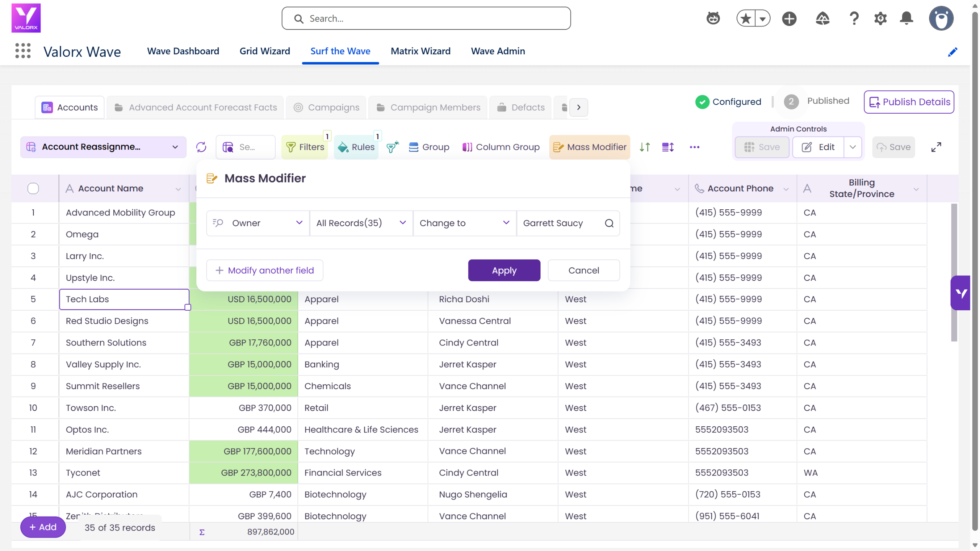Click the notifications bell icon
The image size is (980, 551).
906,18
